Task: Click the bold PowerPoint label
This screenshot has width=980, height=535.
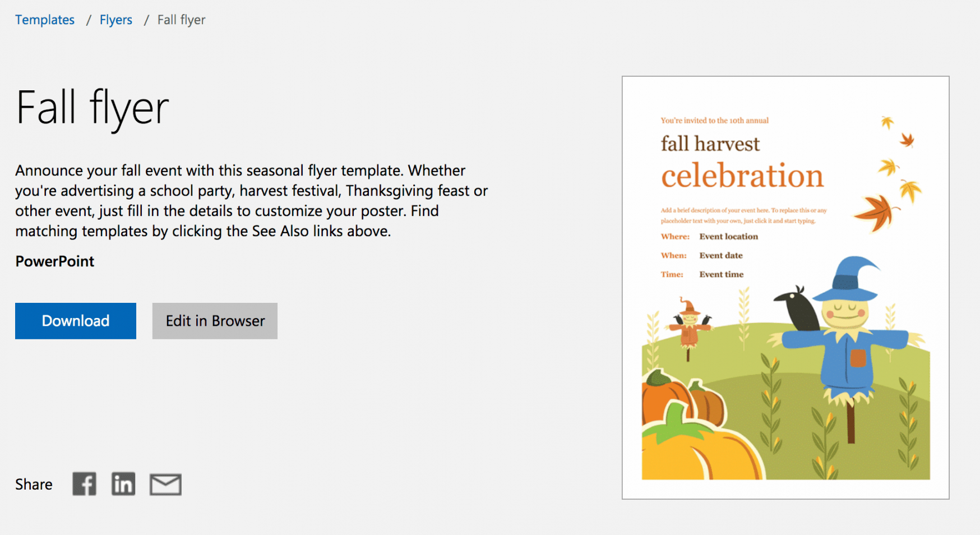Action: [x=55, y=261]
